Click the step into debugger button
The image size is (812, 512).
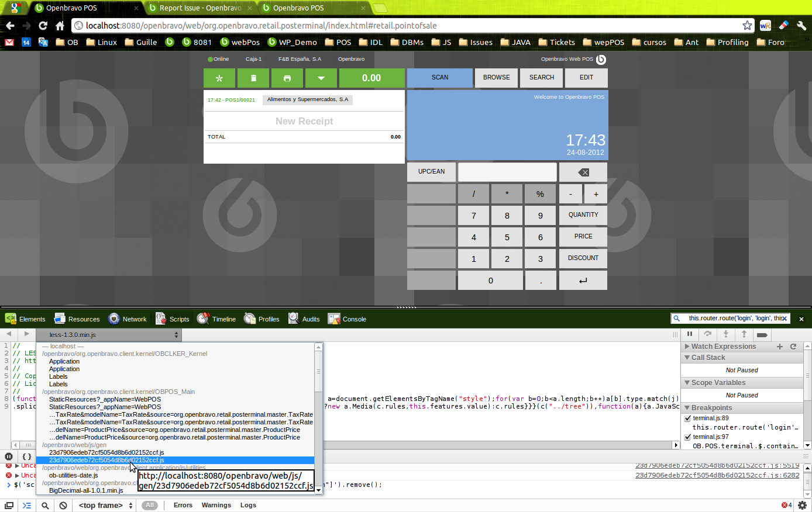(x=726, y=334)
